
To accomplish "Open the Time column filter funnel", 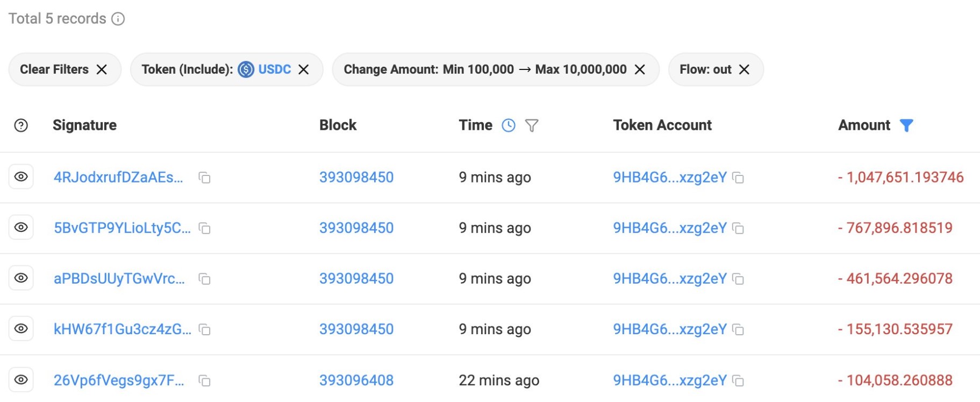I will click(531, 125).
